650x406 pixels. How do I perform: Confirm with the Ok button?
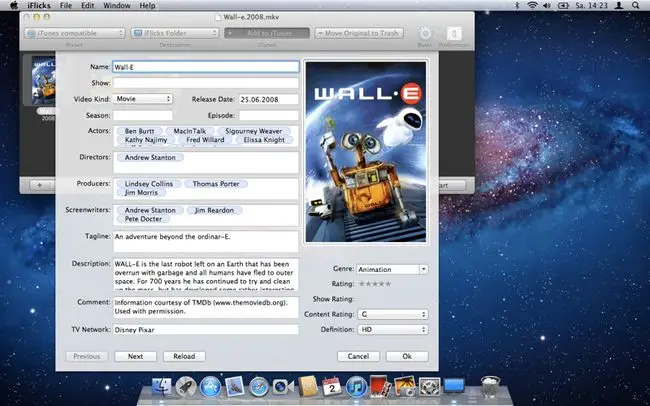[407, 356]
